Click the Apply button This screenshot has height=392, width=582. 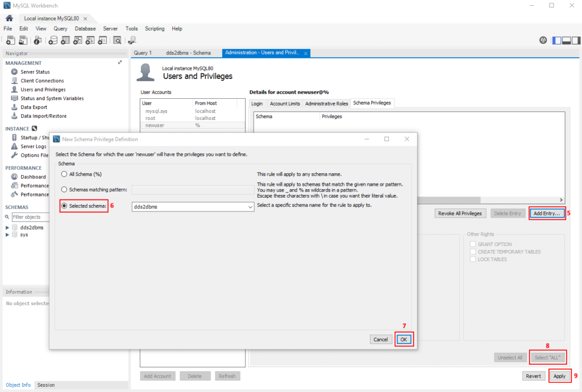click(x=559, y=376)
